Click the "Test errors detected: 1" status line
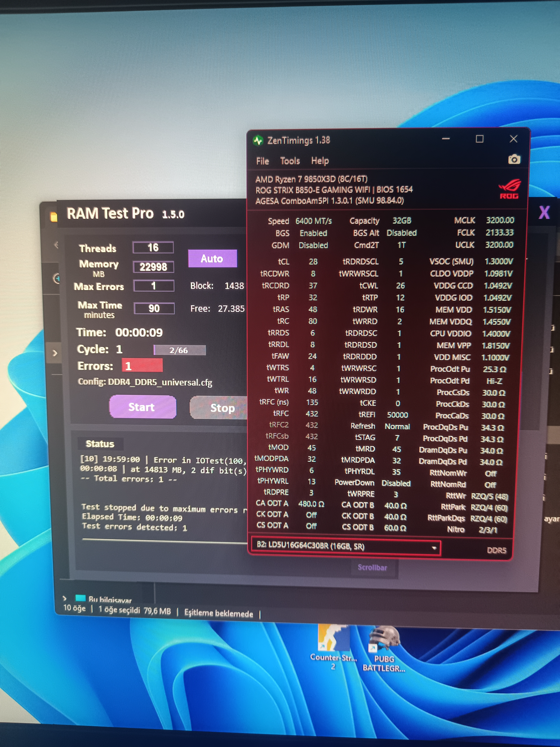560x747 pixels. (134, 527)
